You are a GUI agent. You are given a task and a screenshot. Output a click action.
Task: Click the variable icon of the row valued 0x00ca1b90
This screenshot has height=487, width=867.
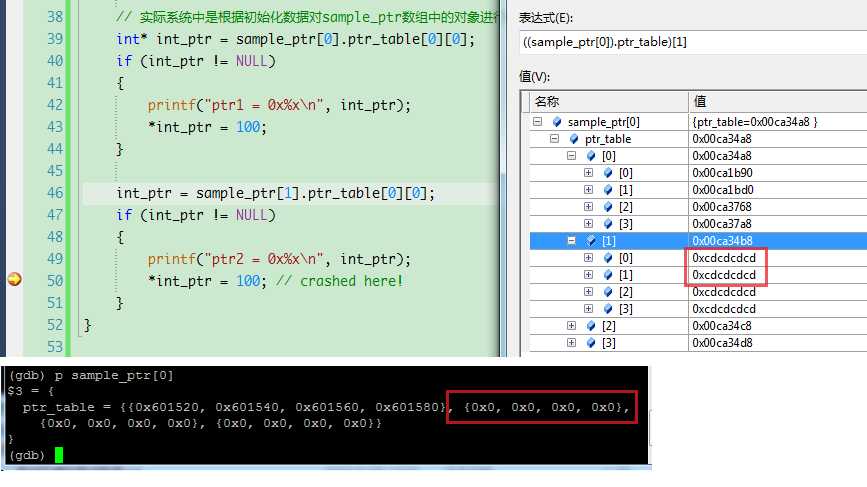(608, 173)
